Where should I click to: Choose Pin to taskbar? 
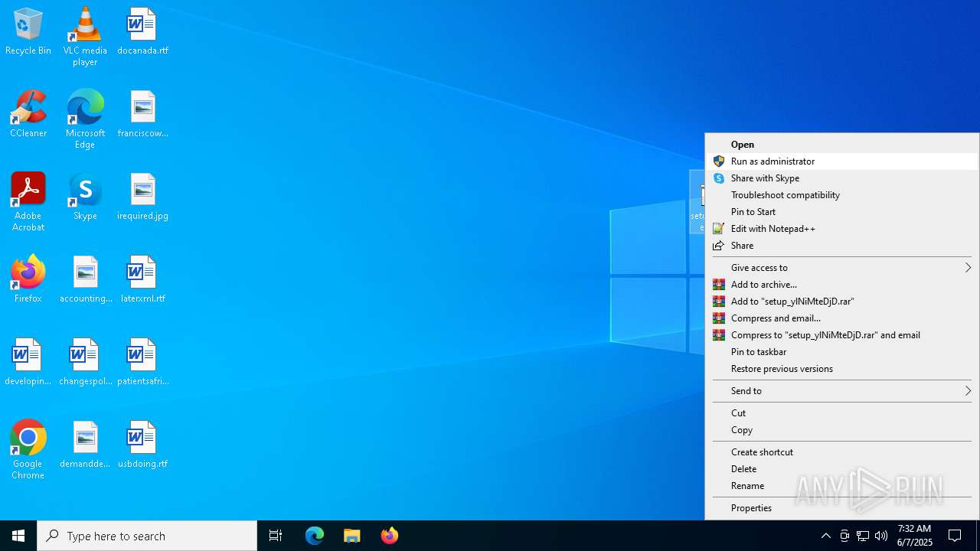[842, 352]
